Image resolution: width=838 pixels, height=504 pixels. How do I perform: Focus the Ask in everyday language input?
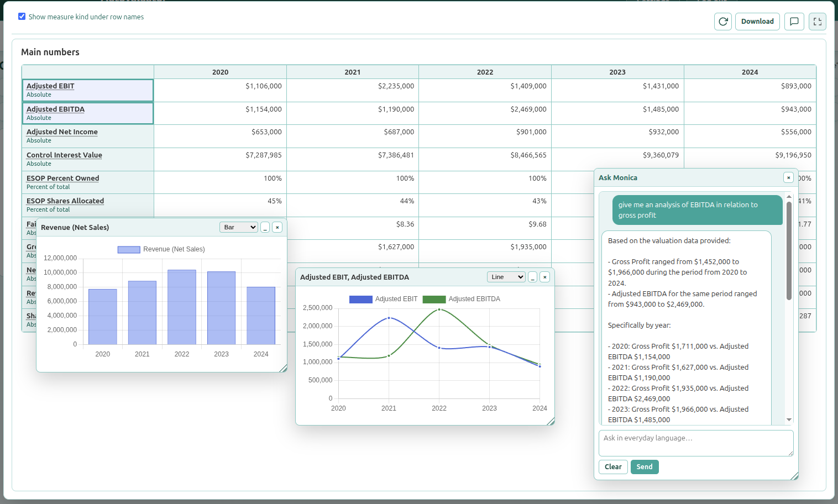coord(696,443)
